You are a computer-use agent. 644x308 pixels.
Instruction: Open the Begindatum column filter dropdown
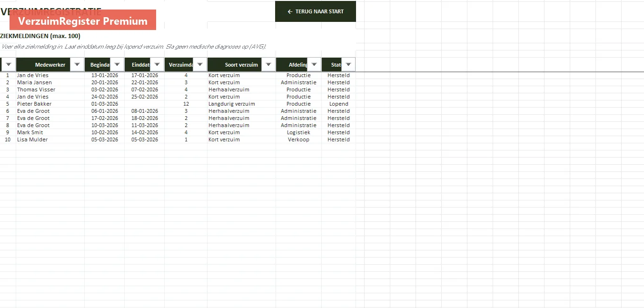point(117,65)
